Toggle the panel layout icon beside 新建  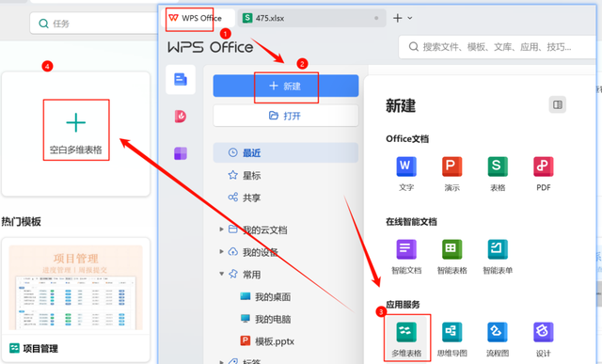coord(558,104)
